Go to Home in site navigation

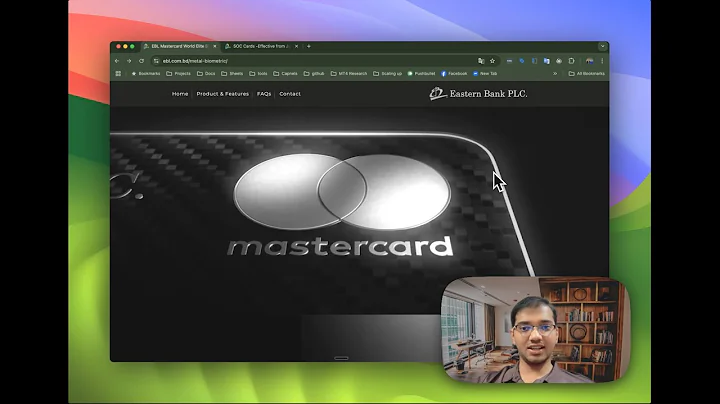coord(180,94)
